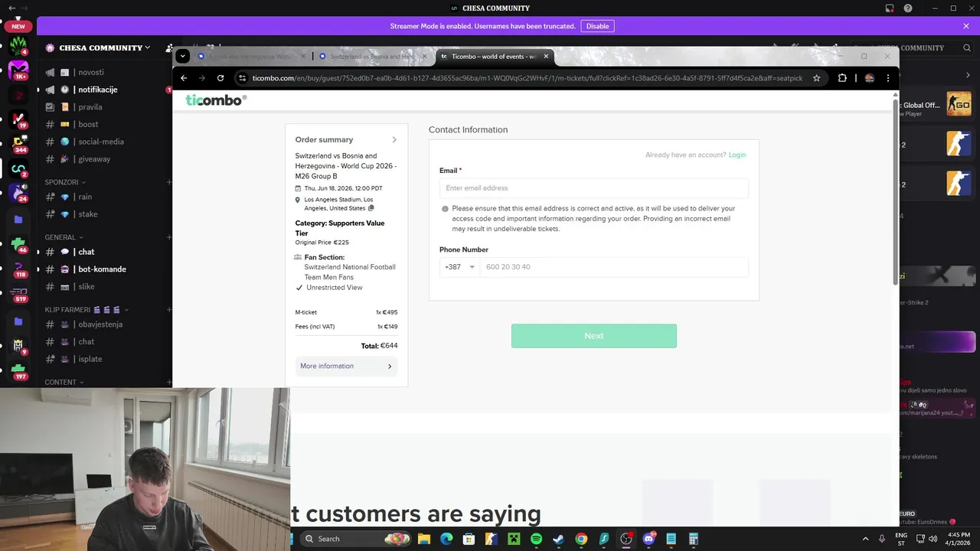Open the Chrome profile avatar
This screenshot has height=551, width=980.
869,78
